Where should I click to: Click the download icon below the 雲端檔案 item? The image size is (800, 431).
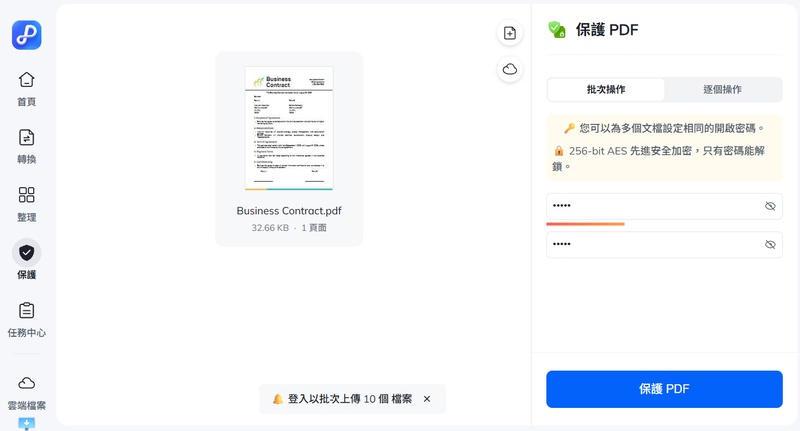point(27,423)
